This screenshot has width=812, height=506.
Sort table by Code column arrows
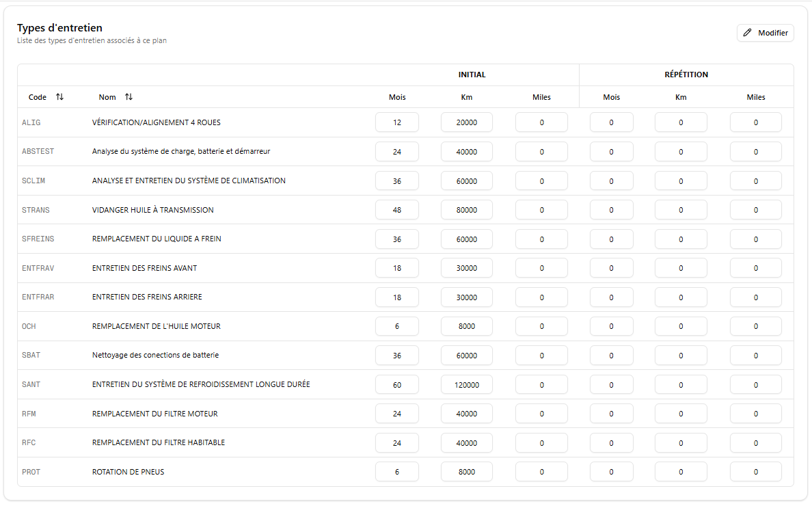59,97
